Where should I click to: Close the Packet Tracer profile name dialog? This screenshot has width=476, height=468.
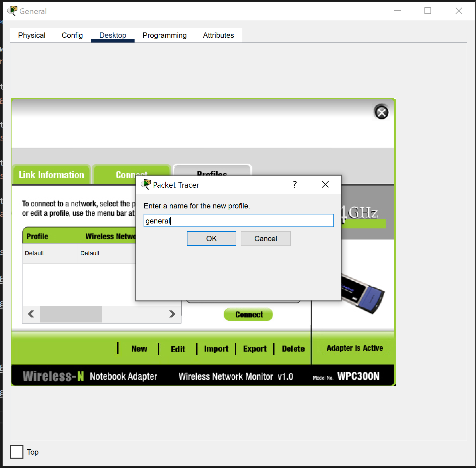coord(325,185)
